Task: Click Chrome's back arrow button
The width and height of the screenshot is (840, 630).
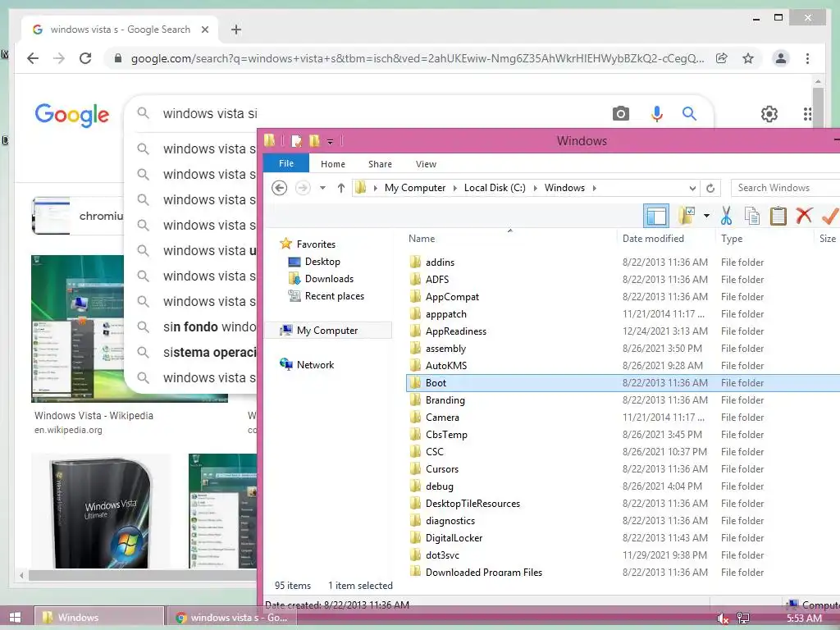Action: pyautogui.click(x=33, y=58)
